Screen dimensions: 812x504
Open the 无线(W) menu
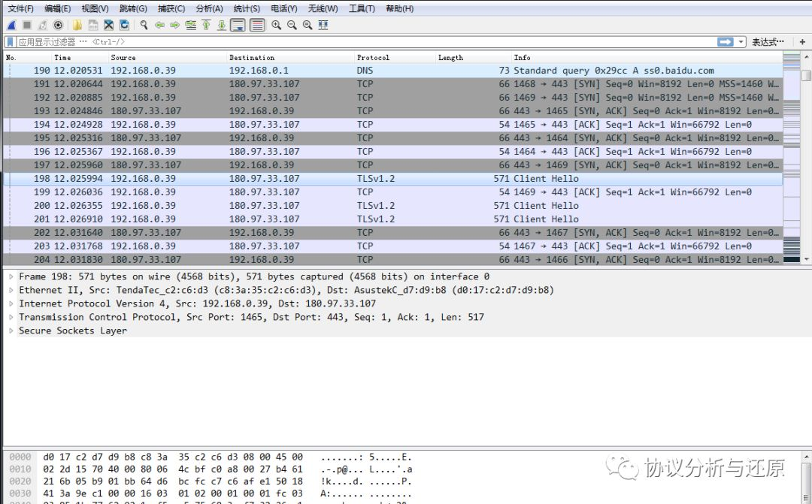(323, 8)
